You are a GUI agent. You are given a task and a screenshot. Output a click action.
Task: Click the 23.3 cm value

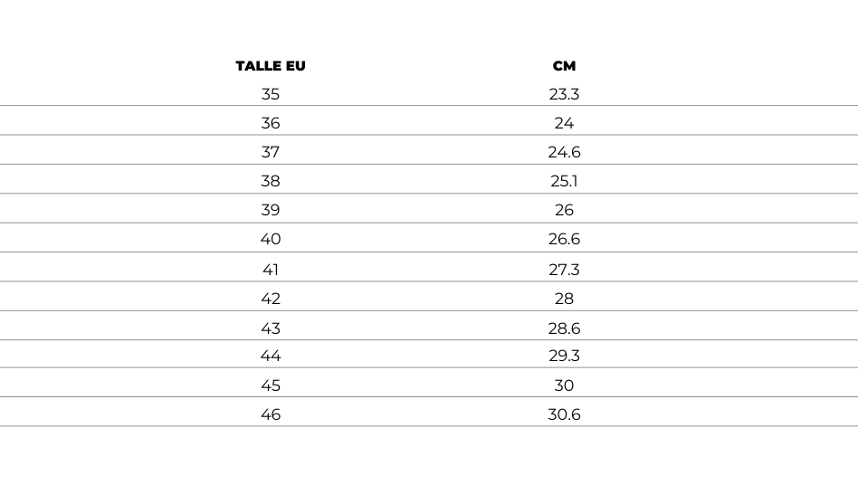pyautogui.click(x=564, y=94)
